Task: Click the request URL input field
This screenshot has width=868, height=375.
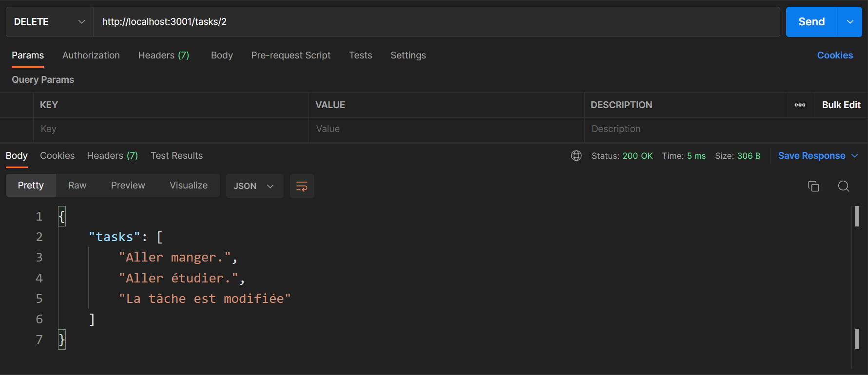Action: pos(437,22)
